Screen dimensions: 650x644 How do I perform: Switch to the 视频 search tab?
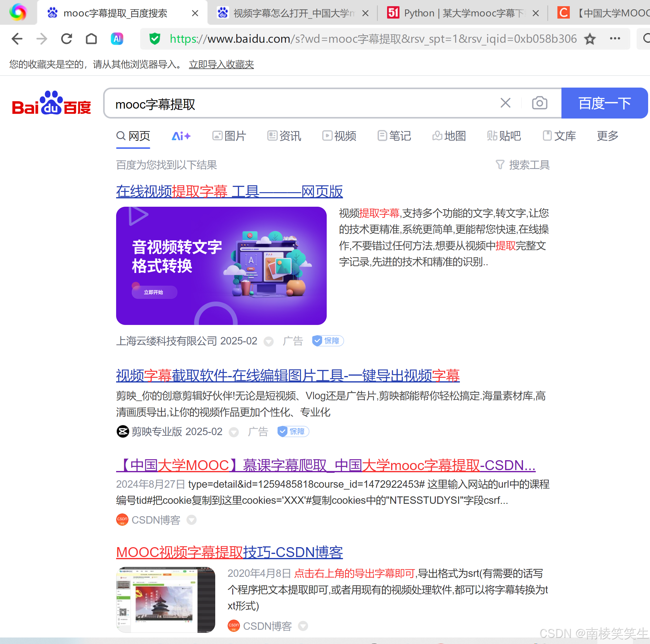tap(339, 136)
